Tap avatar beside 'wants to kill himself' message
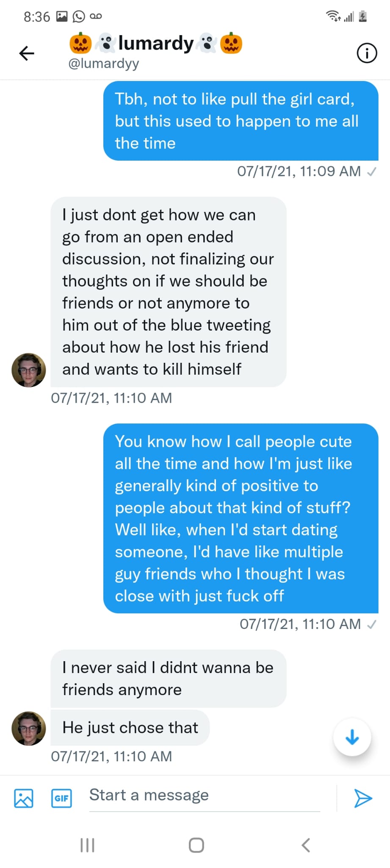390x868 pixels. pos(29,370)
